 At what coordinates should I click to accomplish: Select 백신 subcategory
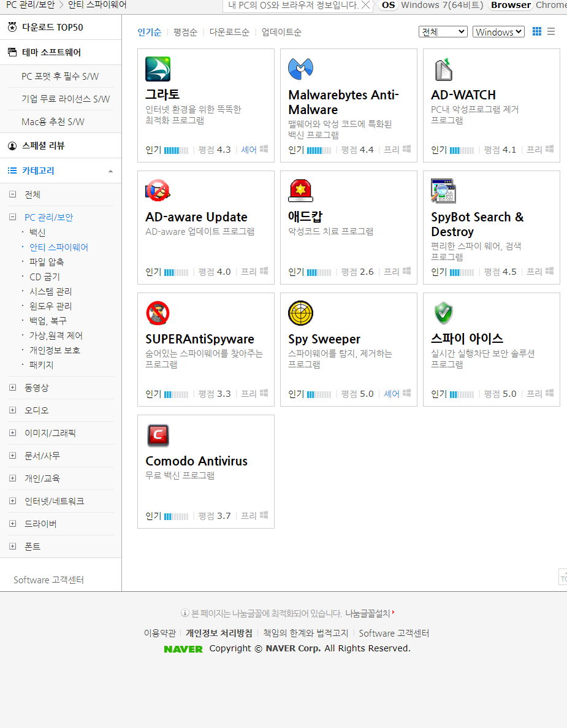(x=37, y=232)
